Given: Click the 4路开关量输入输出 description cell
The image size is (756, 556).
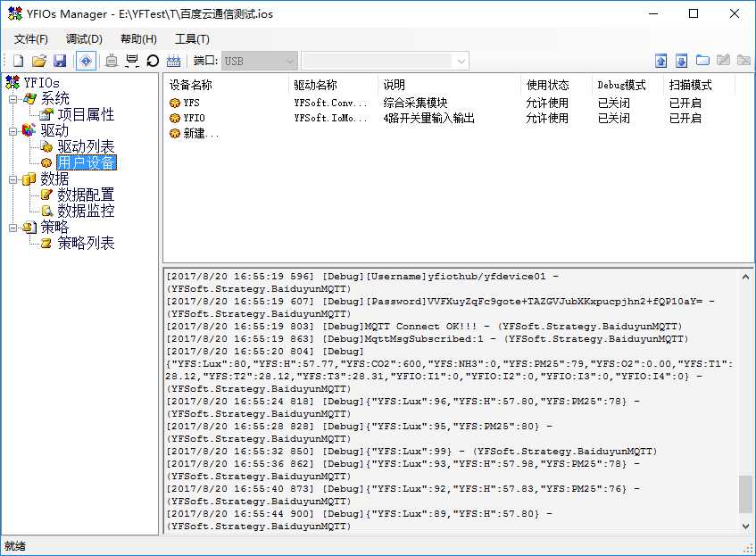Looking at the screenshot, I should click(428, 118).
